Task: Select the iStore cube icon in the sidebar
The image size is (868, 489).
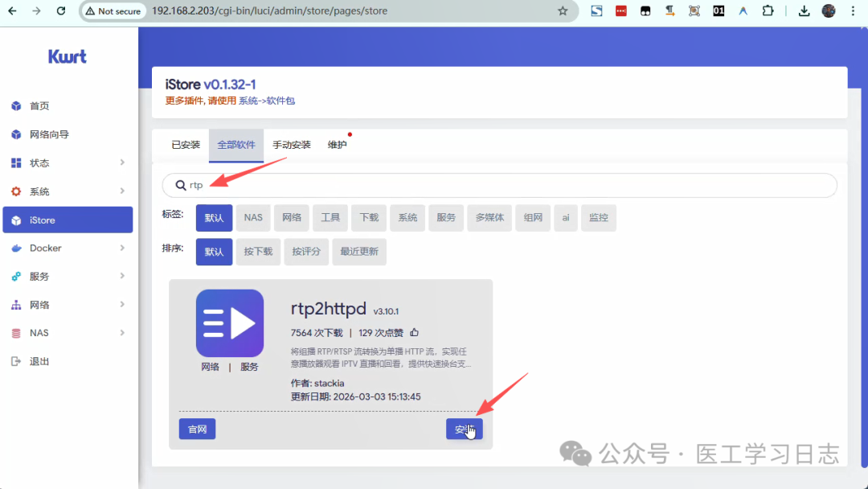Action: [x=18, y=219]
